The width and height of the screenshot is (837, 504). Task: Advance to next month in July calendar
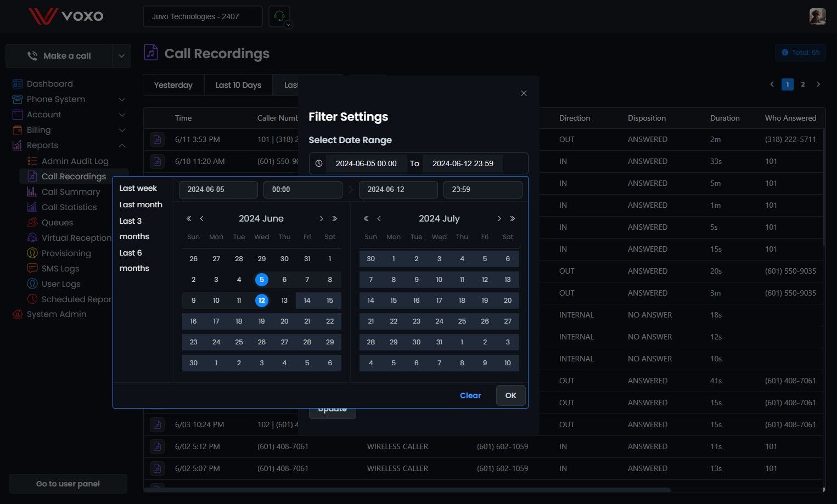pyautogui.click(x=499, y=219)
